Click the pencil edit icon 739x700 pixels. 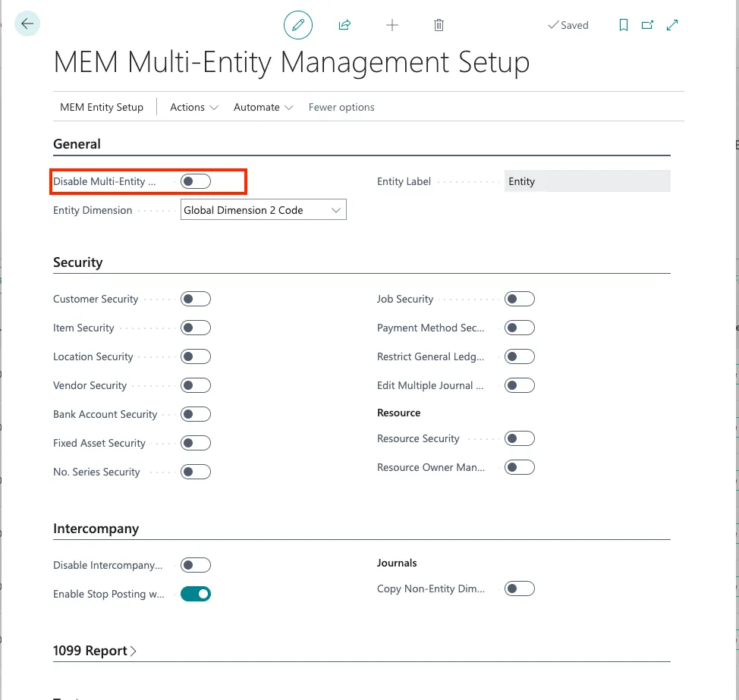297,25
